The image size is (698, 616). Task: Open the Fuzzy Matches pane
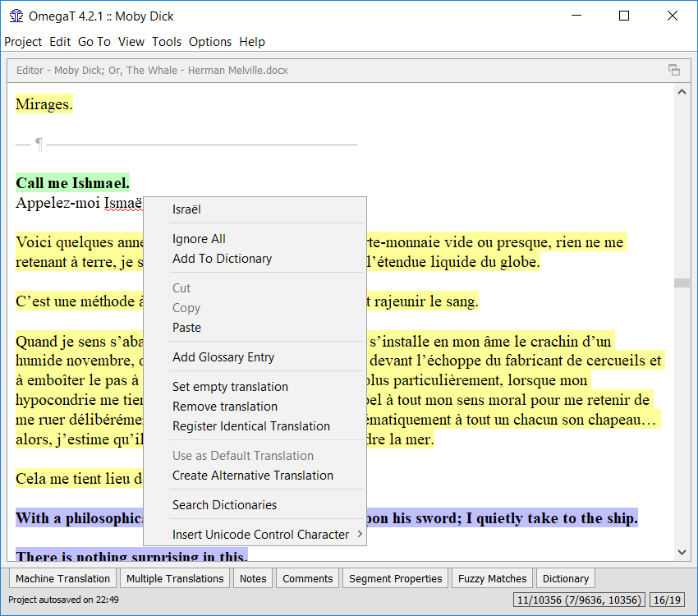pyautogui.click(x=492, y=578)
